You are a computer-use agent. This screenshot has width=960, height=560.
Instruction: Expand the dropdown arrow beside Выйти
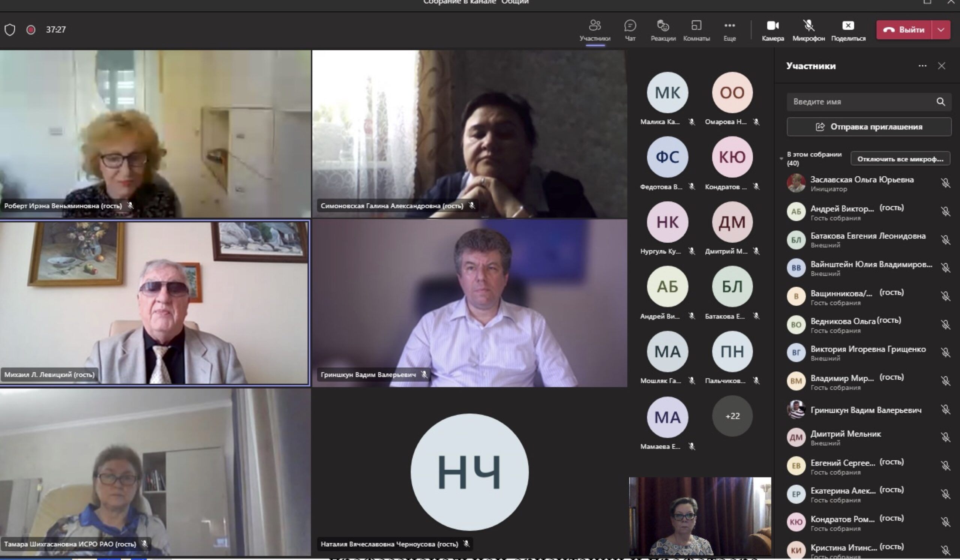point(941,30)
